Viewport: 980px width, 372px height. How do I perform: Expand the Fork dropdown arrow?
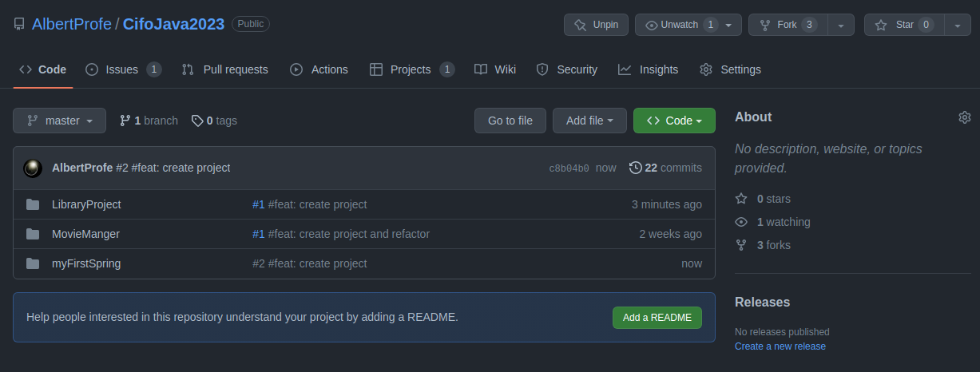pos(841,25)
